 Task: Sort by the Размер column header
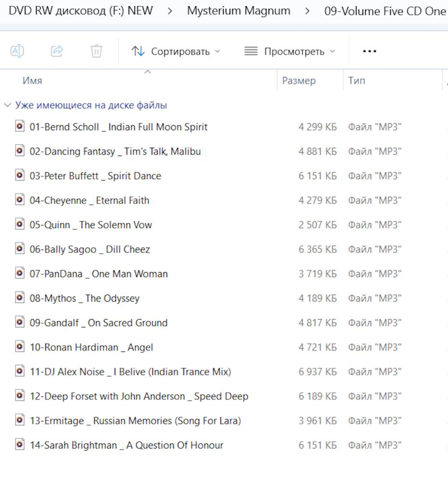[299, 81]
